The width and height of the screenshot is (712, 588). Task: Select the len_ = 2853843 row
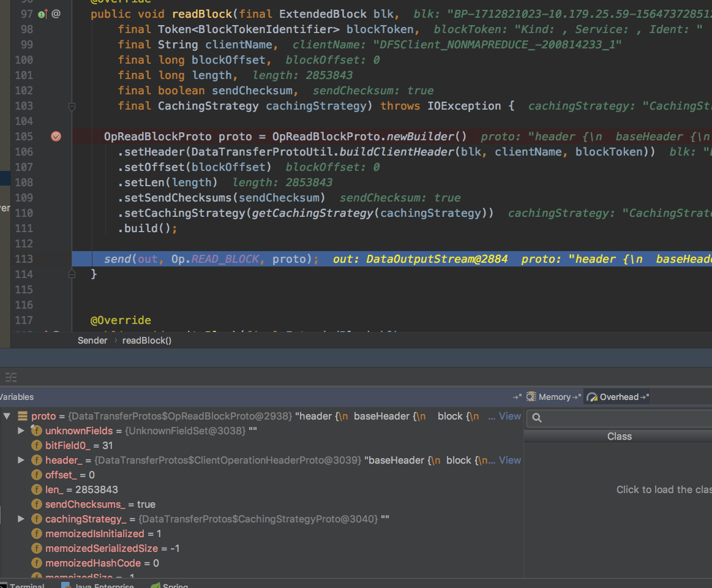coord(261,489)
